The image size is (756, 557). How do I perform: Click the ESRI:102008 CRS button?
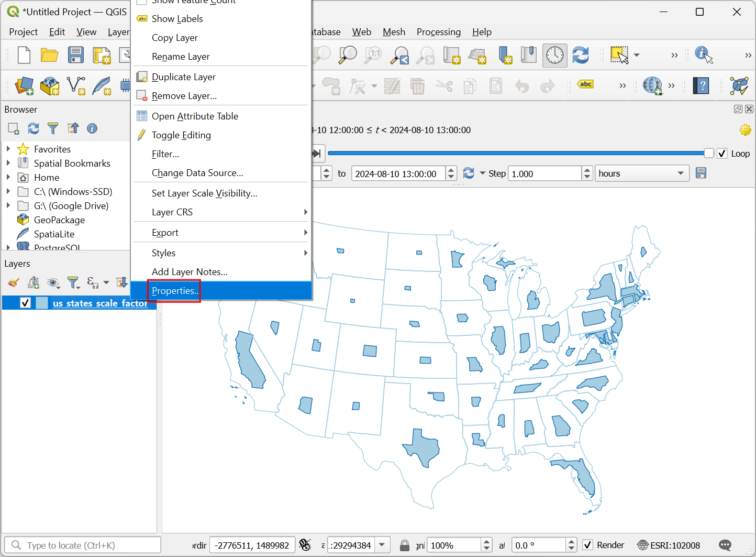(669, 545)
